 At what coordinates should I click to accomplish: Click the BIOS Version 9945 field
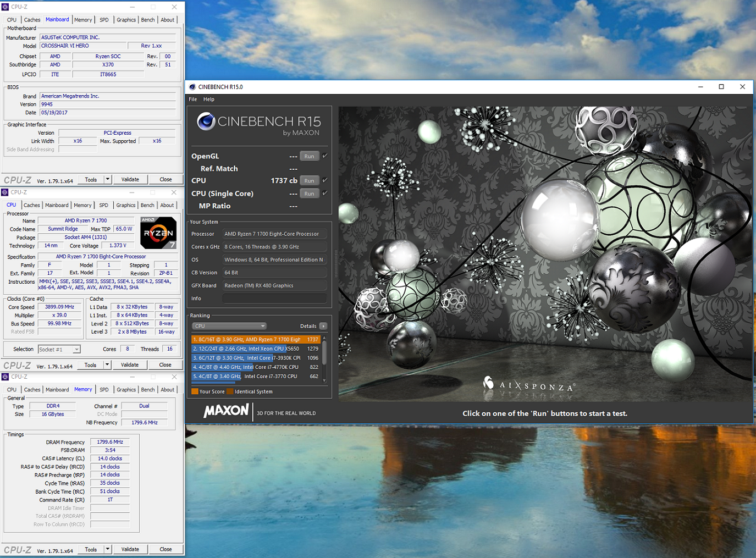107,104
